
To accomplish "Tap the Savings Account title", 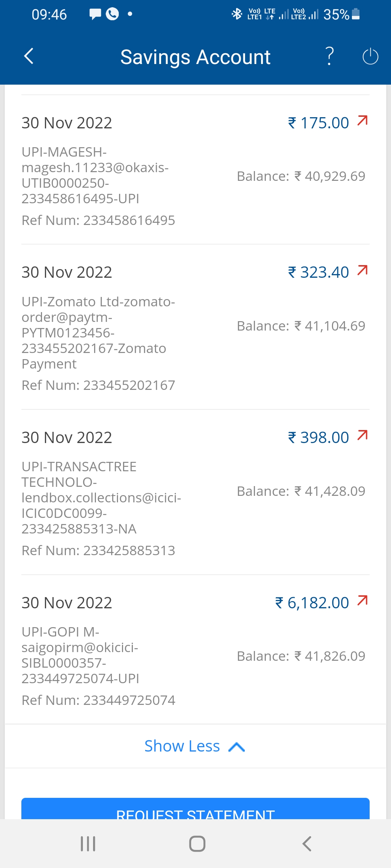I will click(195, 57).
